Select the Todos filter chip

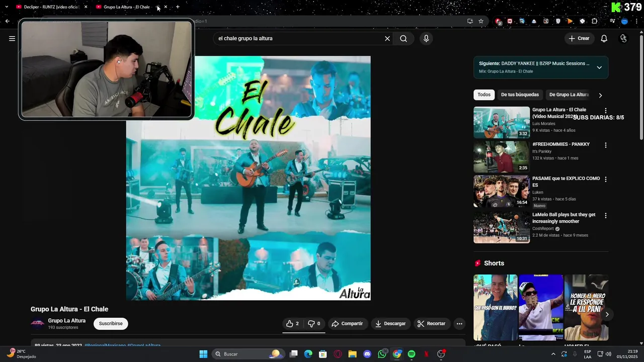click(x=484, y=95)
